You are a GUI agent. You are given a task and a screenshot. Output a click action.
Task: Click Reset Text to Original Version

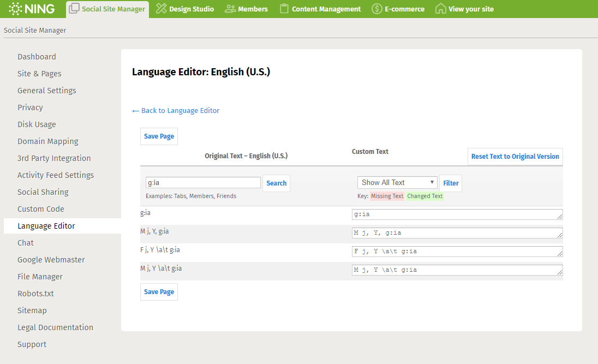tap(515, 157)
